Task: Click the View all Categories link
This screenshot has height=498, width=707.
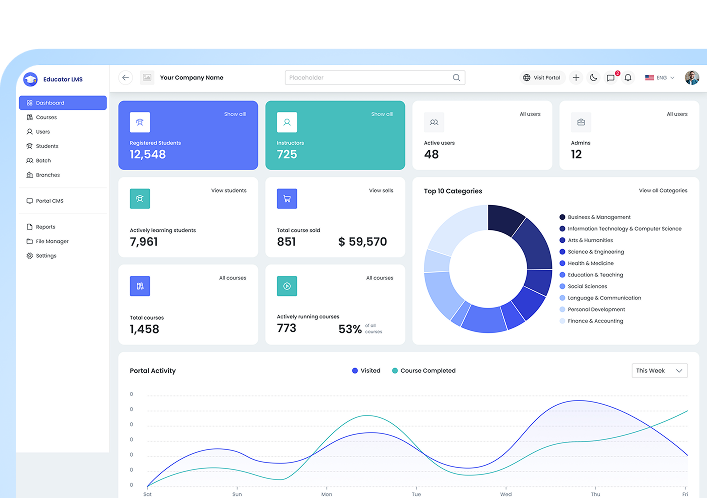Action: tap(663, 190)
